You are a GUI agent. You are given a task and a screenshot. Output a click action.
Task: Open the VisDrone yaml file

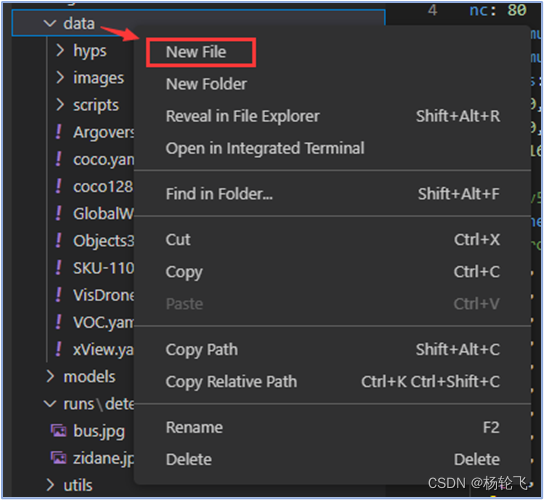(x=103, y=295)
